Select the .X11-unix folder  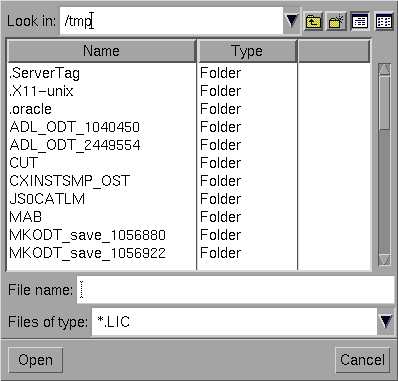click(x=41, y=91)
